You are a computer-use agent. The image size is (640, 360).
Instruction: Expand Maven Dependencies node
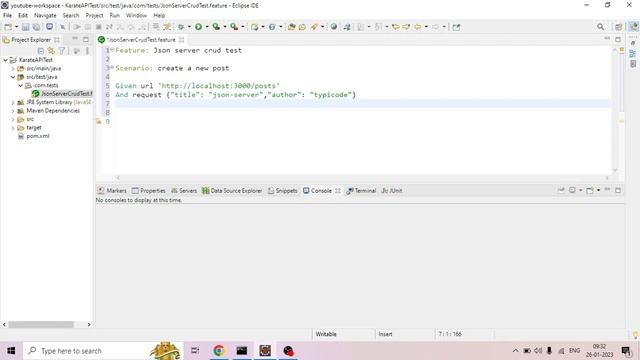coord(13,111)
